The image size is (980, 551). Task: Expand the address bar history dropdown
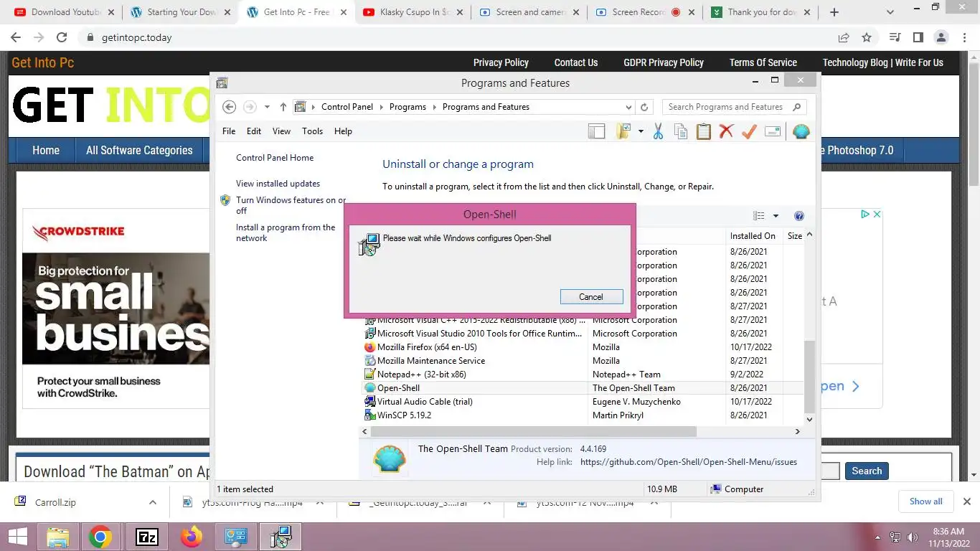point(628,107)
